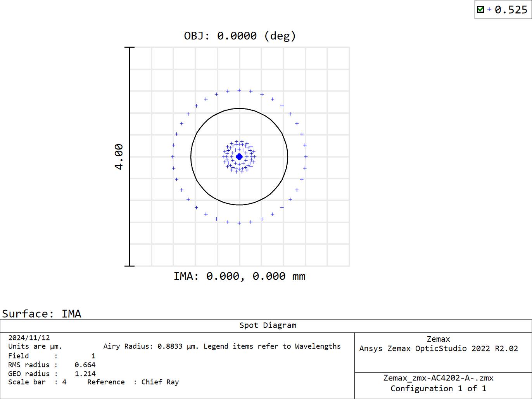The image size is (532, 399).
Task: Click the Spot Diagram title bar
Action: (x=268, y=325)
